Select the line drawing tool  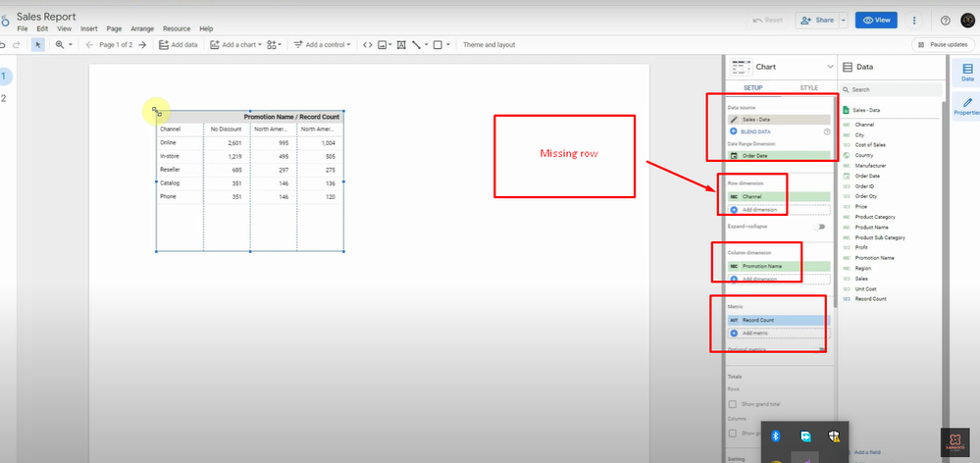pos(416,45)
